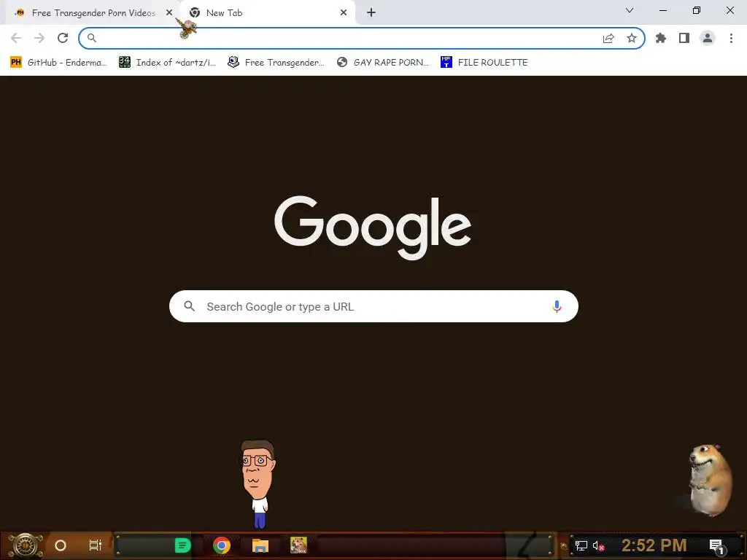Screen dimensions: 747x560
Task: Open the notification center icon
Action: [716, 546]
